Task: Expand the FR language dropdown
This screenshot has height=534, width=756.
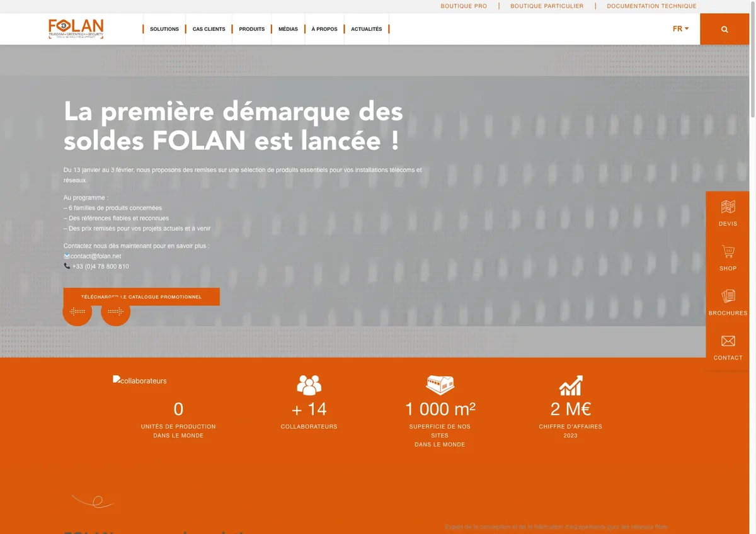Action: pos(681,29)
